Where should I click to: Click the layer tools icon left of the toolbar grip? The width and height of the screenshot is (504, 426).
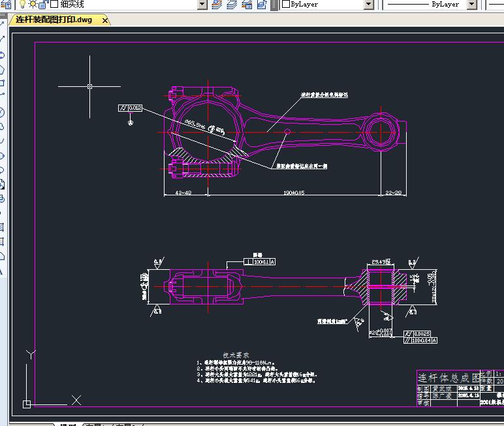[262, 5]
